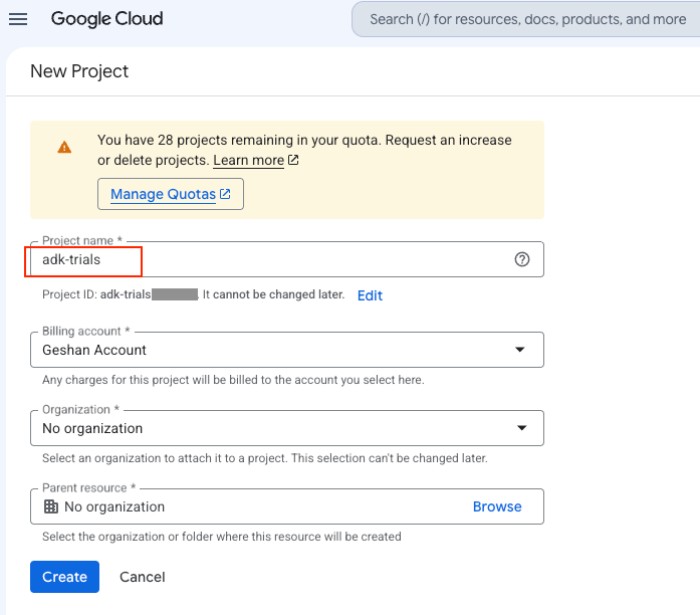Click the Project name field containing adk-trials
The height and width of the screenshot is (615, 700).
point(287,259)
